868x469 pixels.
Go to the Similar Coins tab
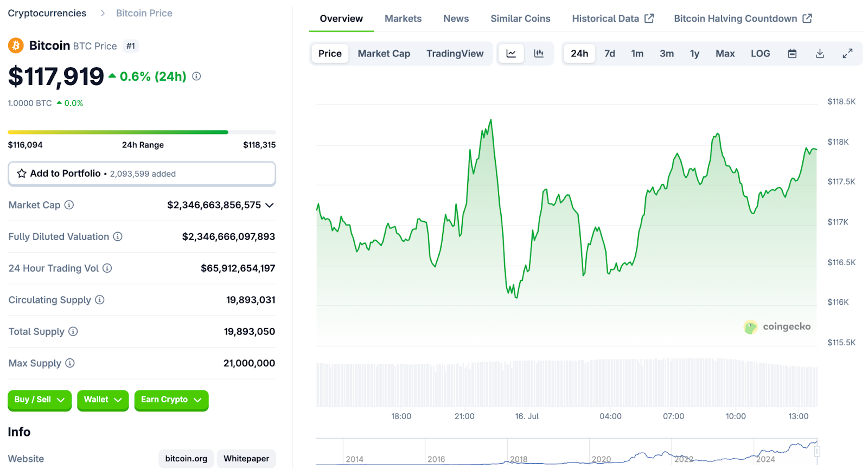tap(520, 18)
